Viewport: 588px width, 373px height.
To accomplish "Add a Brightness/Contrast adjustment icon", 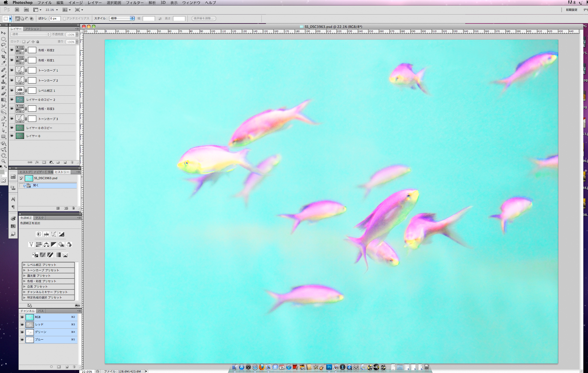I will tap(39, 234).
